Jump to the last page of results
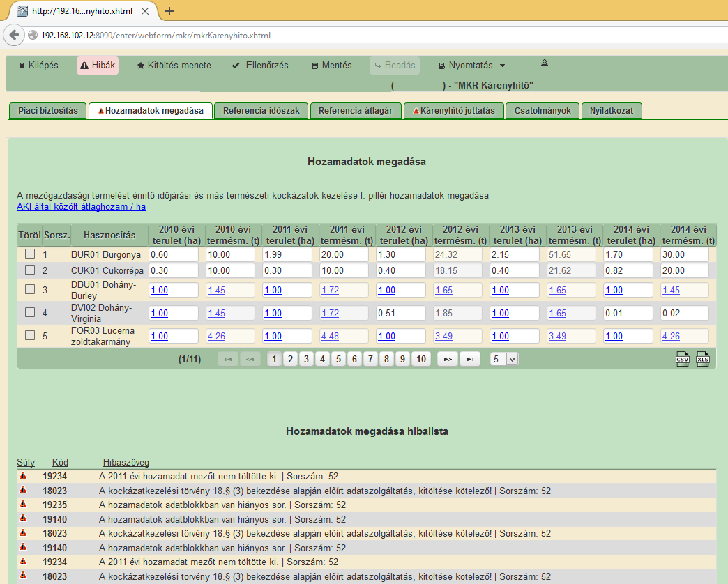Viewport: 728px width, 584px height. pyautogui.click(x=470, y=359)
